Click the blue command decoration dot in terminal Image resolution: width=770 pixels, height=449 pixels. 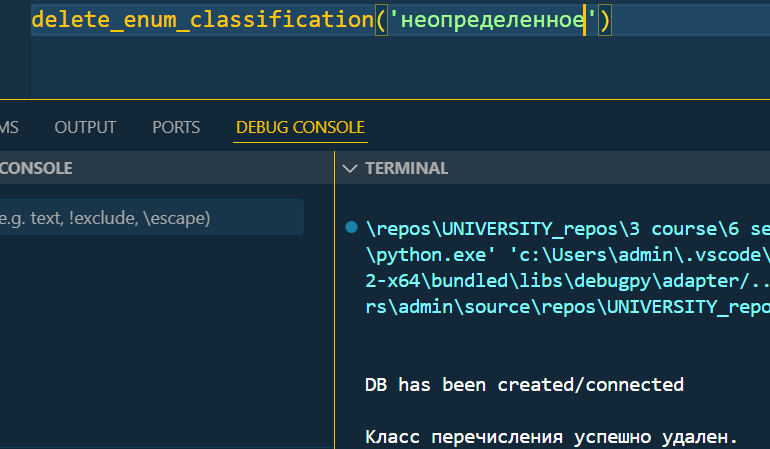coord(351,227)
